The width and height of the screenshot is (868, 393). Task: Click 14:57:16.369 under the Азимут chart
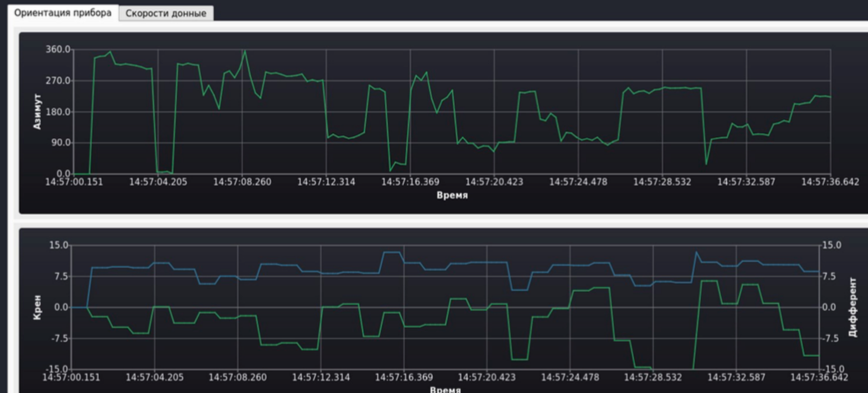pos(410,182)
